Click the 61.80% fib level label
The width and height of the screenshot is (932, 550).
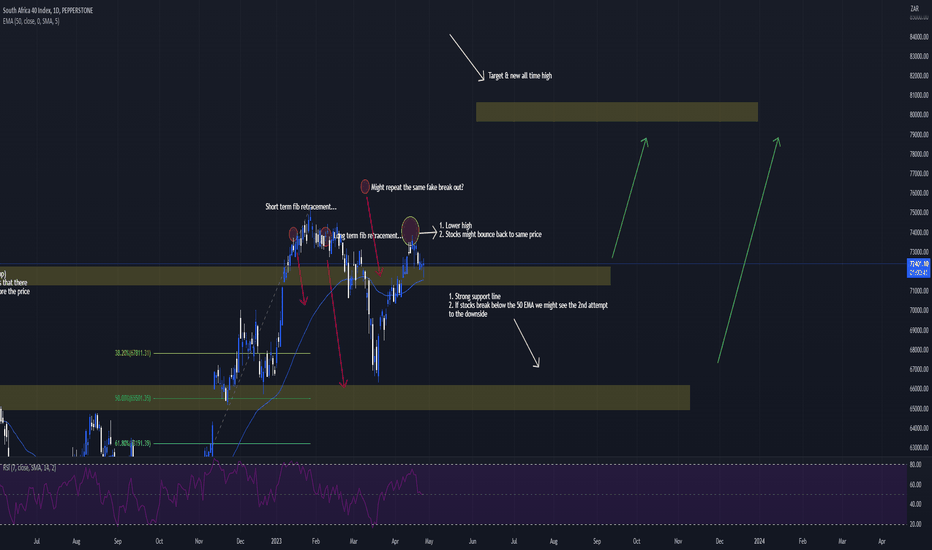pyautogui.click(x=133, y=443)
